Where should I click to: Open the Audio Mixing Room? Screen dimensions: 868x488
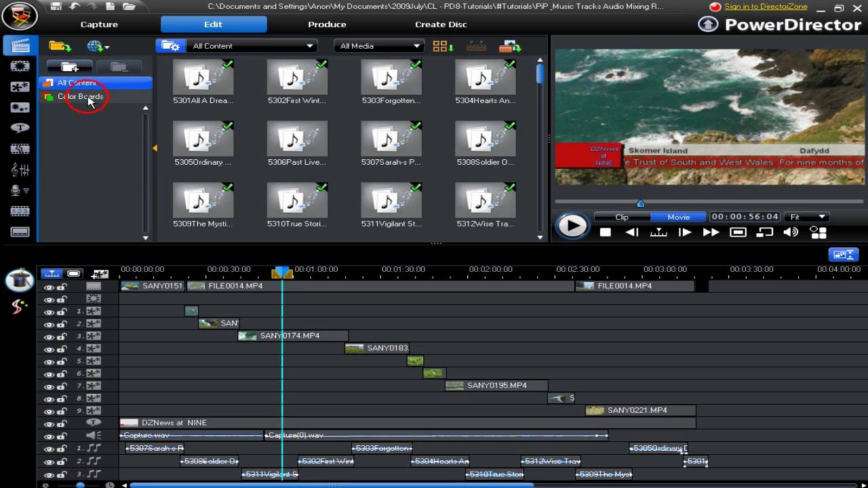pos(20,169)
